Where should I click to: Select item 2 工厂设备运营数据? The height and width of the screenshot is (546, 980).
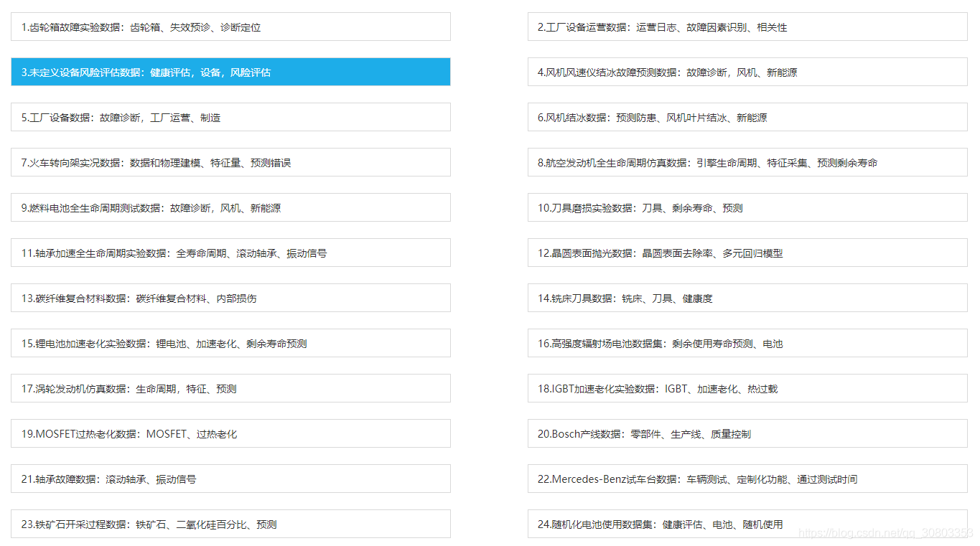click(747, 27)
